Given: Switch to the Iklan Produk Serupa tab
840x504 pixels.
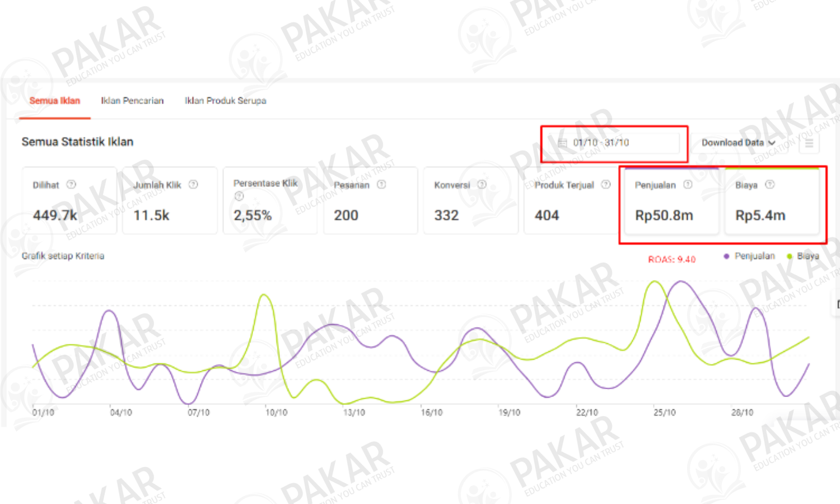Looking at the screenshot, I should click(225, 101).
